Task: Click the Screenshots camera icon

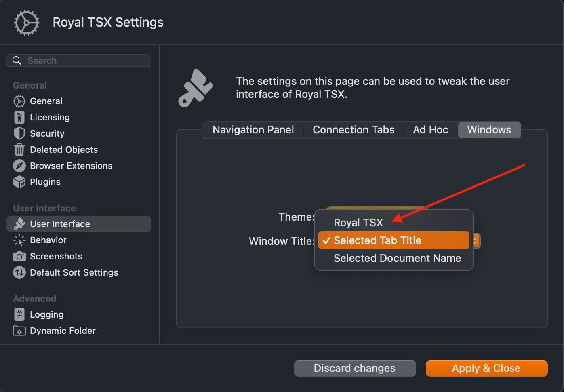Action: coord(19,256)
